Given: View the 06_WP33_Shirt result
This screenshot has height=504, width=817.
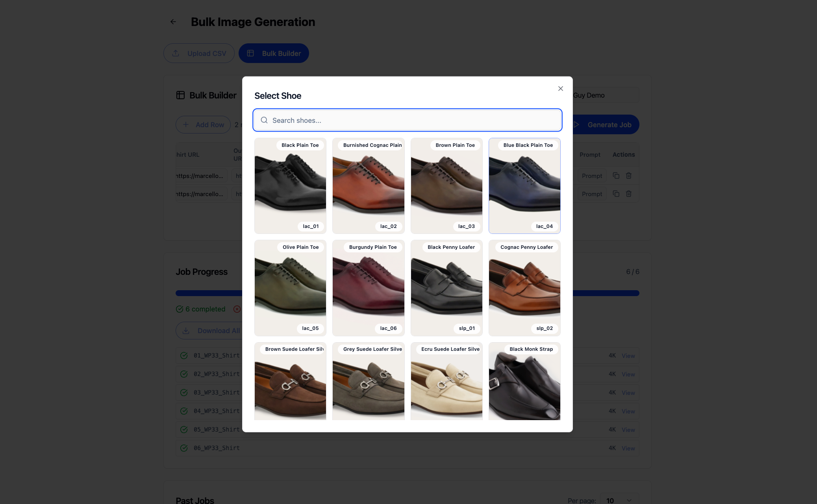Looking at the screenshot, I should click(628, 448).
